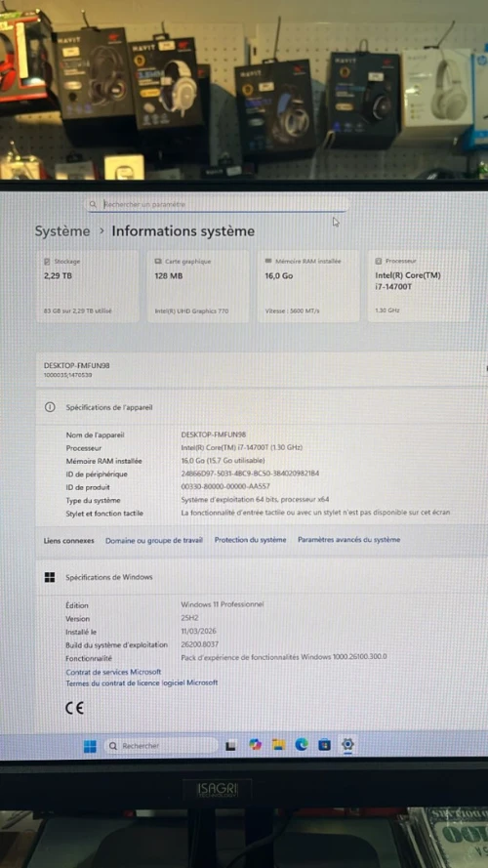Click the 'Type du système' label
This screenshot has height=868, width=488.
coord(93,501)
